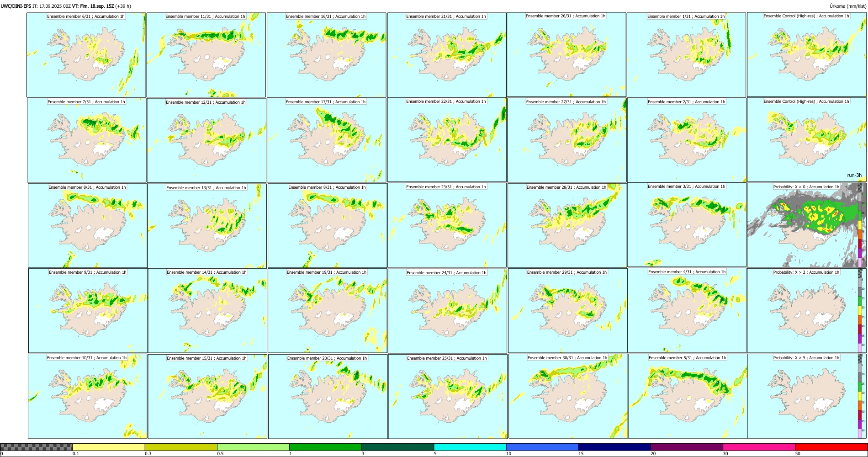Open the Ensemble member 3/31 map
Viewport: 868px width, 457px height.
point(687,225)
